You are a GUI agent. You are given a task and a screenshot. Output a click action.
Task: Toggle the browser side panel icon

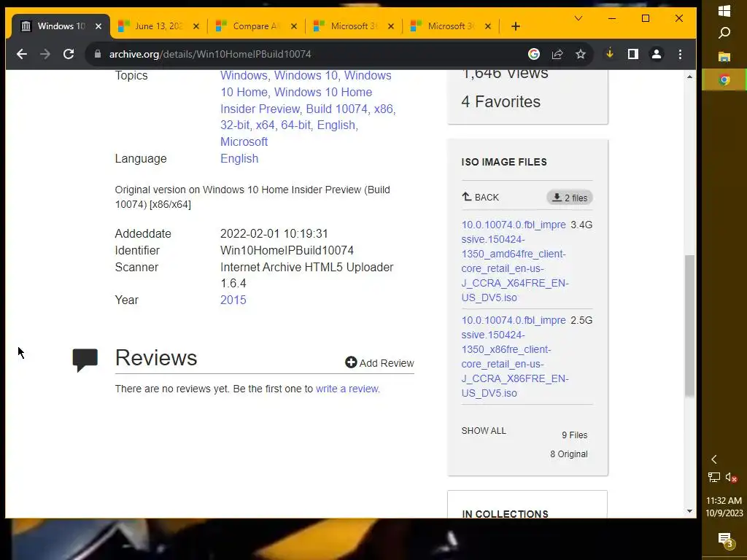(x=632, y=54)
